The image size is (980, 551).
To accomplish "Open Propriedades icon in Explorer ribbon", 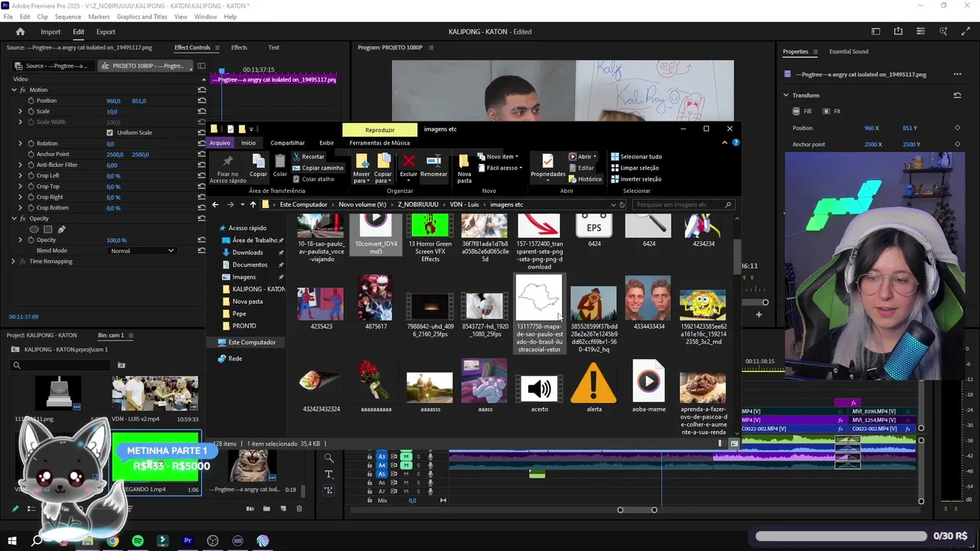I will [547, 161].
